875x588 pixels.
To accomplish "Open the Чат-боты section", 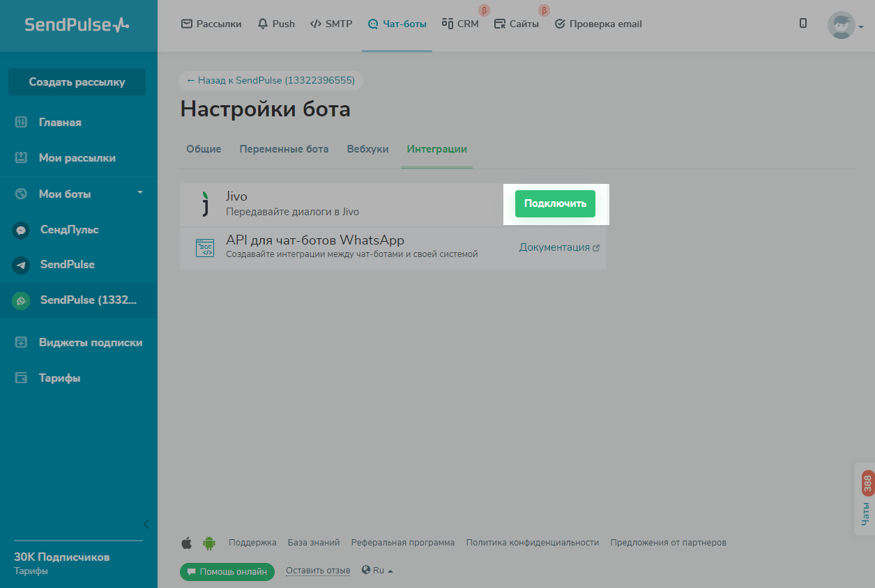I will tap(397, 24).
